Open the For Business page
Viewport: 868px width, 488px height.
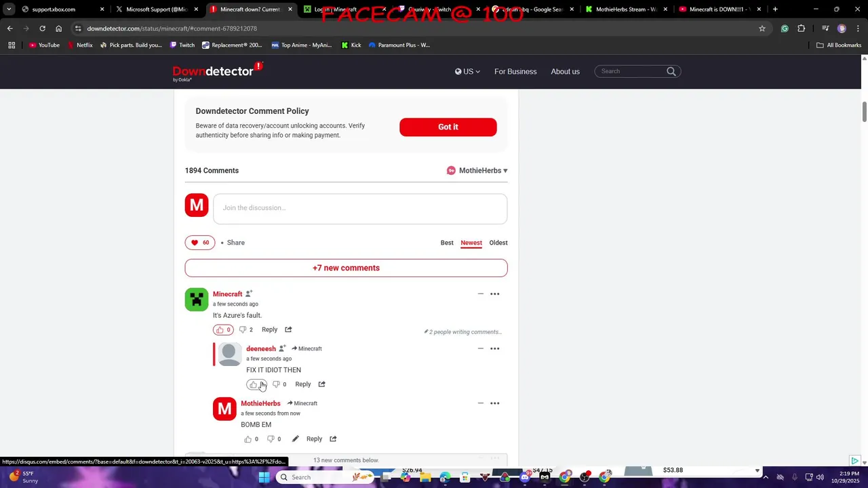click(515, 71)
